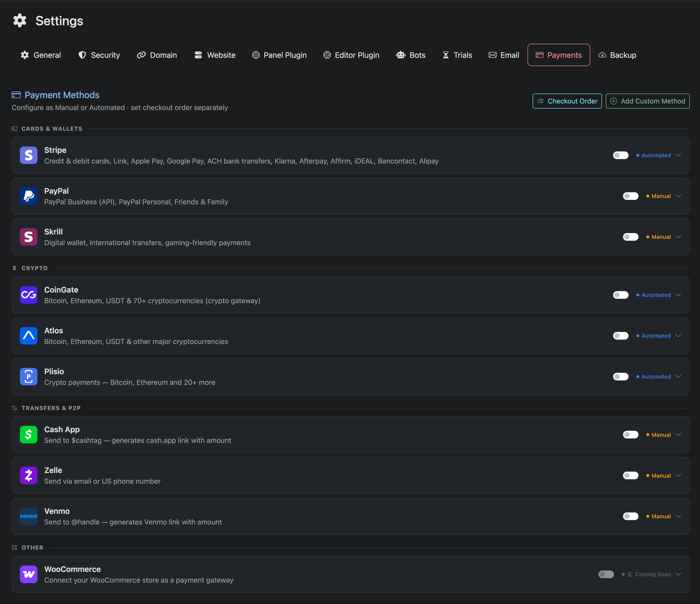700x604 pixels.
Task: Select the Payments tab
Action: coord(559,55)
